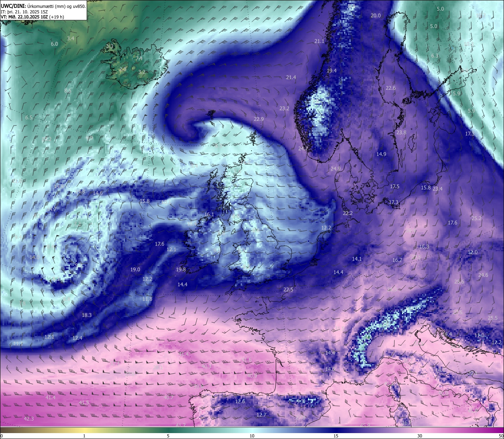Click the 18.3 value in the Atlantic
504x439 pixels.
87,315
